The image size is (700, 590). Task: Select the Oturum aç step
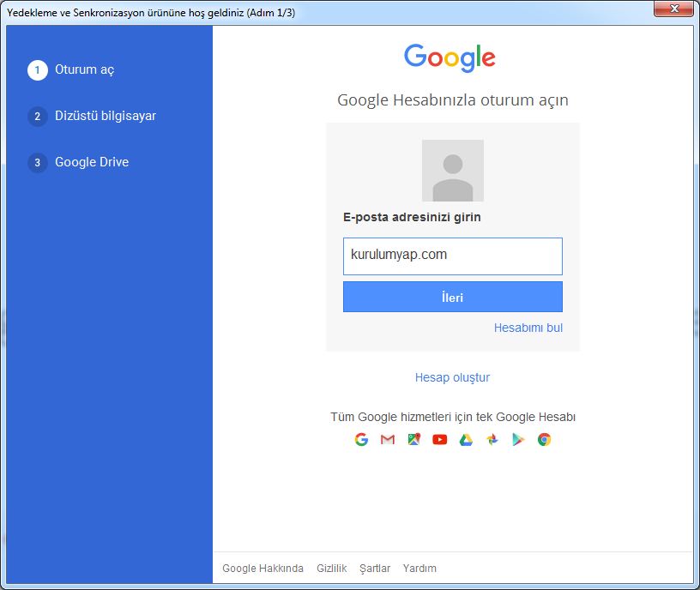(x=84, y=69)
